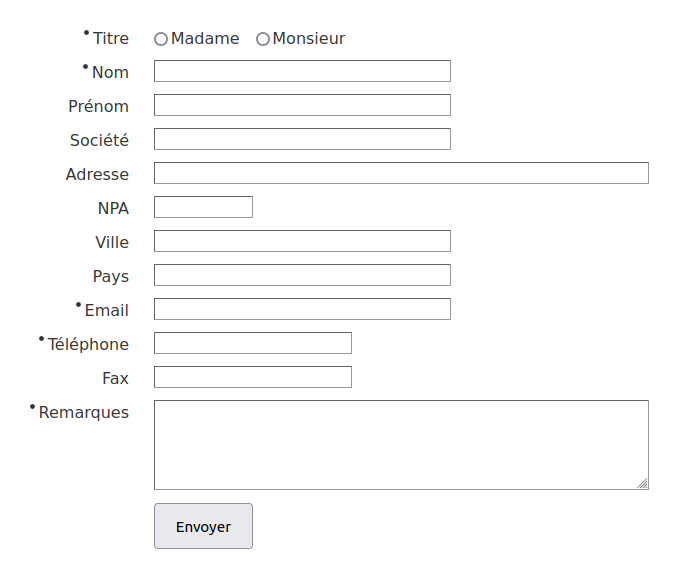Click the Téléphone label text
Viewport: 700px width, 579px height.
[88, 344]
